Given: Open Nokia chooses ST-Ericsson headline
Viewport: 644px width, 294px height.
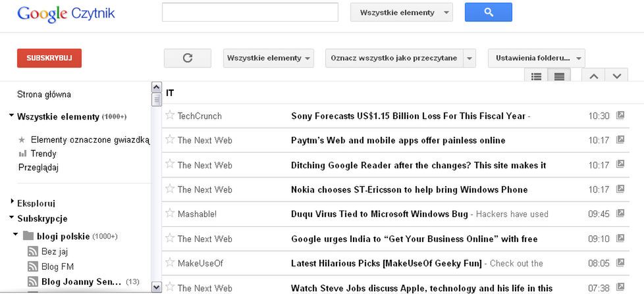Looking at the screenshot, I should coord(409,190).
